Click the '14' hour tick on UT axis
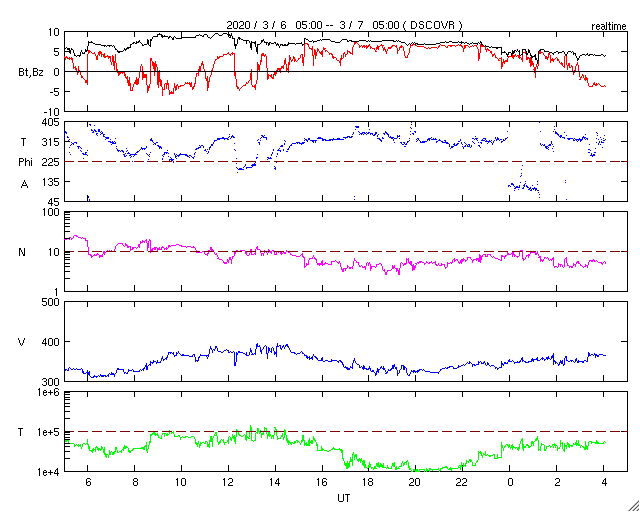The width and height of the screenshot is (640, 512). point(275,483)
